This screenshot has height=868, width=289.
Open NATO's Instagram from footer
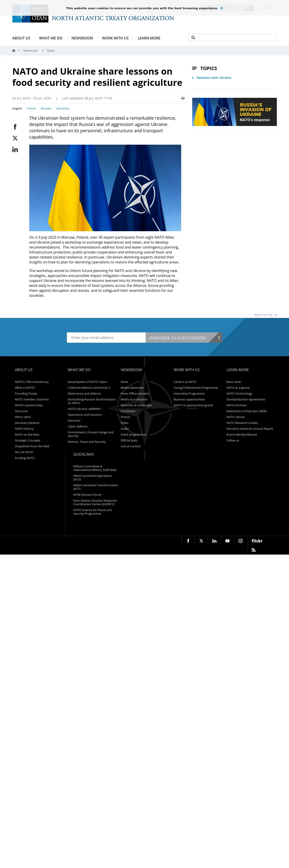pos(241,541)
